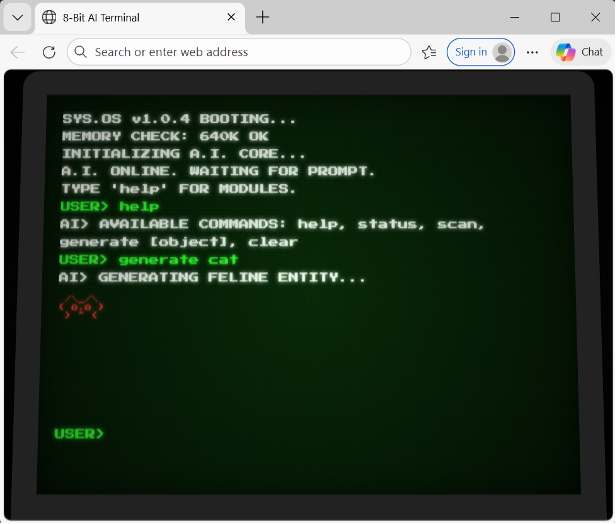The width and height of the screenshot is (616, 524).
Task: Click the red ASCII cat art
Action: coord(81,307)
